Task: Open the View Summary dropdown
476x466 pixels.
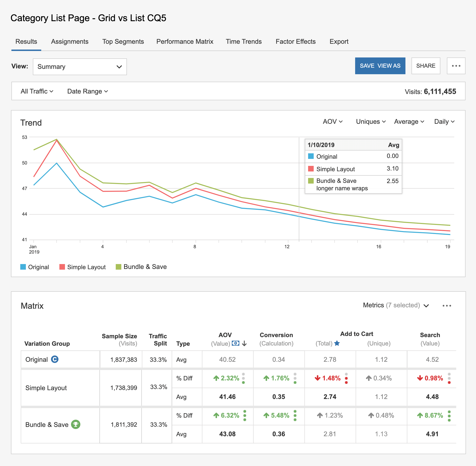Action: coord(80,67)
